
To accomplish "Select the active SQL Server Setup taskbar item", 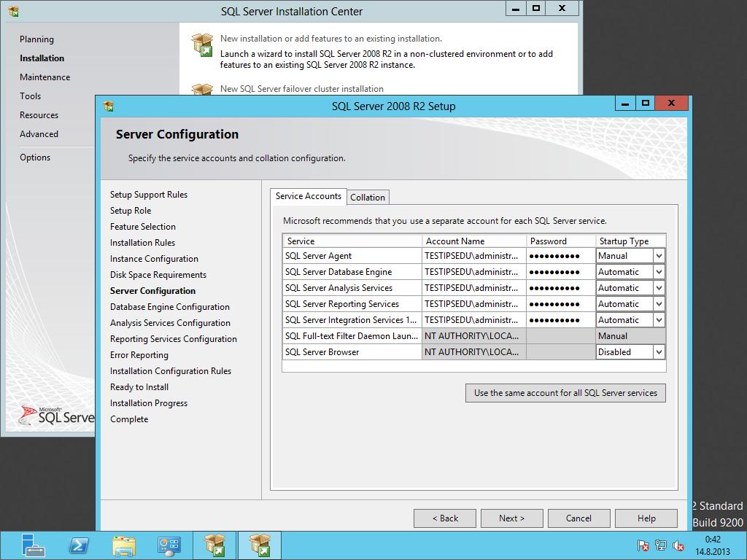I will 260,545.
